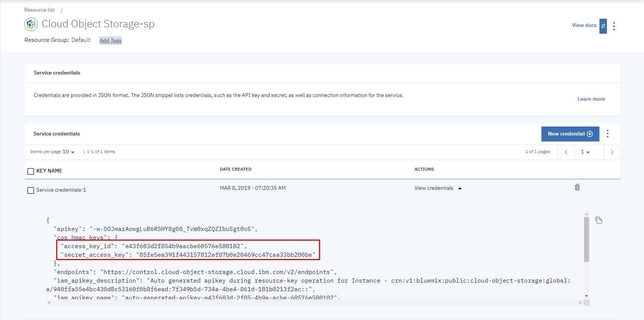This screenshot has height=320, width=644.
Task: Click the KEY NAME column header
Action: pos(49,171)
